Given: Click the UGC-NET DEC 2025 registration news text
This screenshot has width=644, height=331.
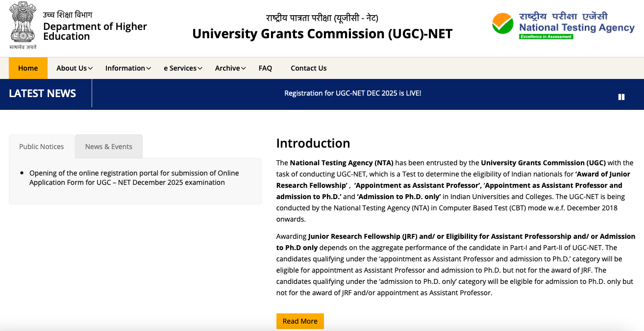Looking at the screenshot, I should pos(352,93).
